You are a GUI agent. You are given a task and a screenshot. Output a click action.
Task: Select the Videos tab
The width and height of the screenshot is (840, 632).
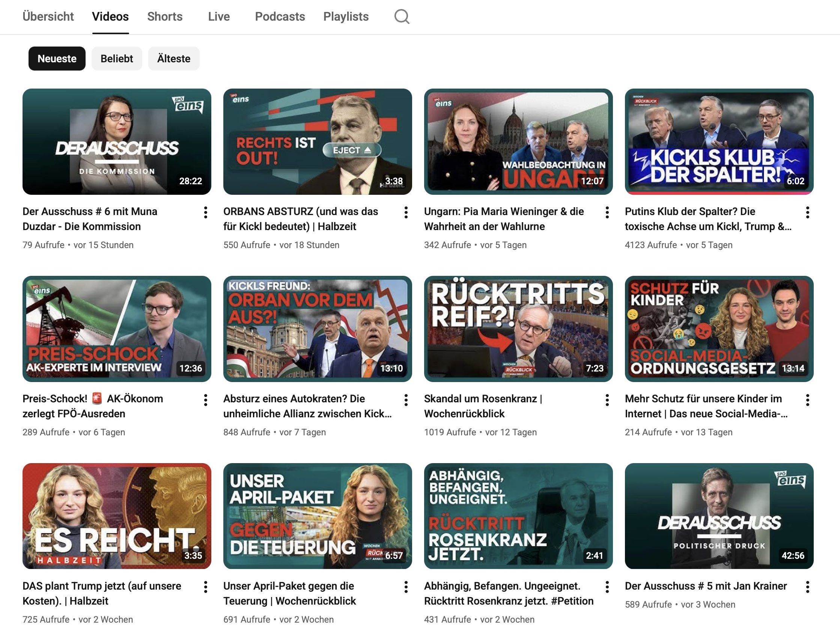pos(110,17)
